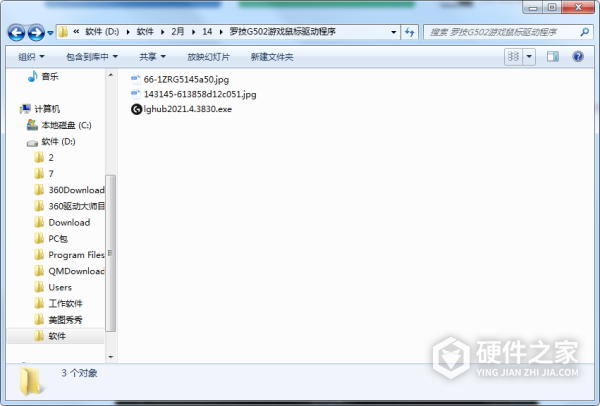
Task: Open the 组织 menu
Action: pyautogui.click(x=31, y=57)
